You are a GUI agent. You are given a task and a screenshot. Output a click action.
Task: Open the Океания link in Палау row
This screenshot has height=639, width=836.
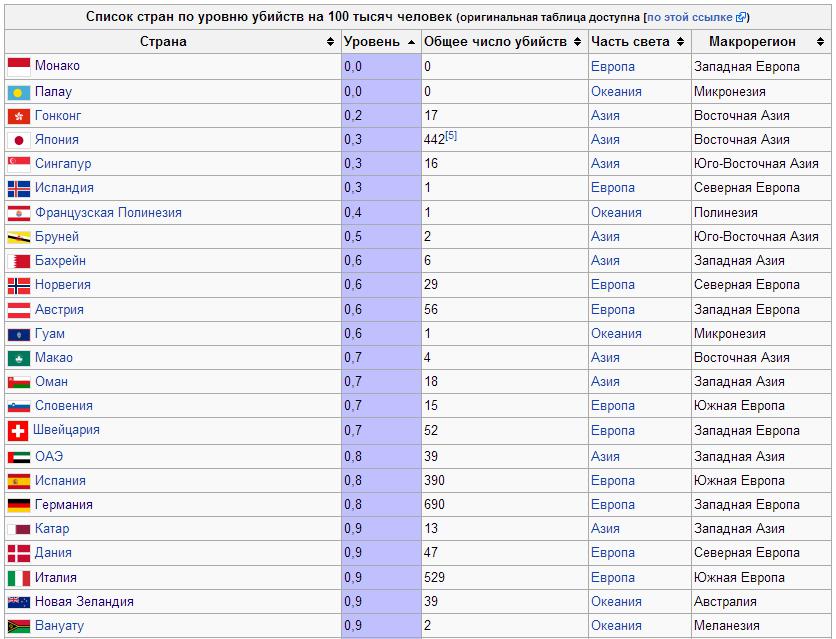[x=616, y=91]
